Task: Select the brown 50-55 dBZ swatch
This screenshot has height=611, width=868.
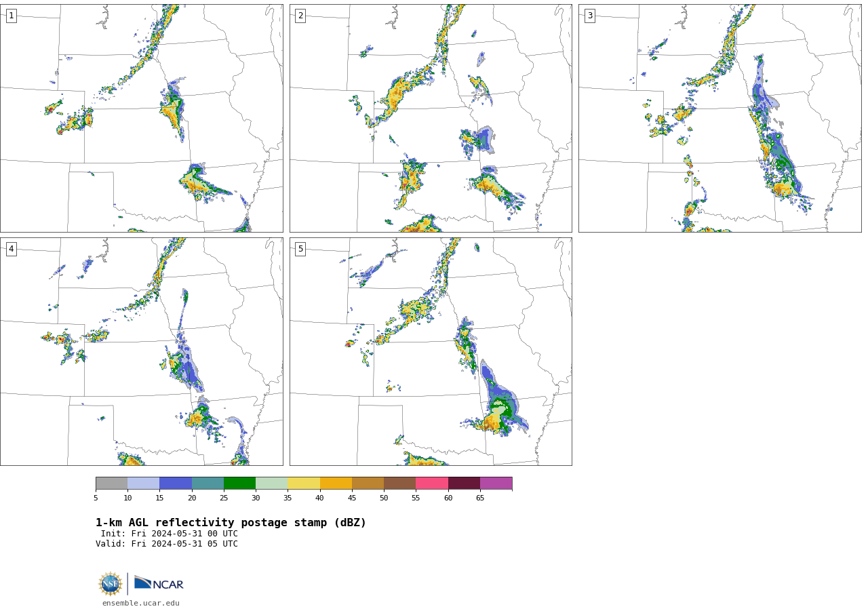Action: pos(399,484)
